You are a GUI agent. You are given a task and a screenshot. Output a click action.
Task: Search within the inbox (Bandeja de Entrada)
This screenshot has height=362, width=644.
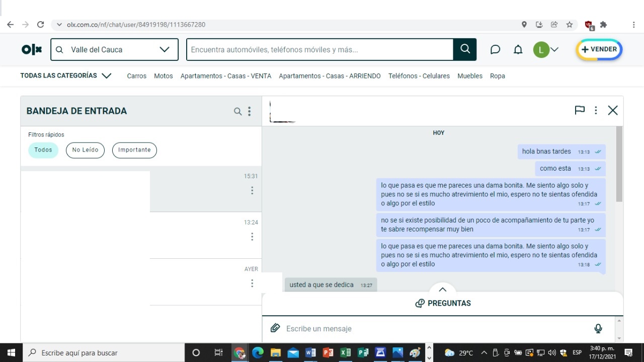point(237,111)
